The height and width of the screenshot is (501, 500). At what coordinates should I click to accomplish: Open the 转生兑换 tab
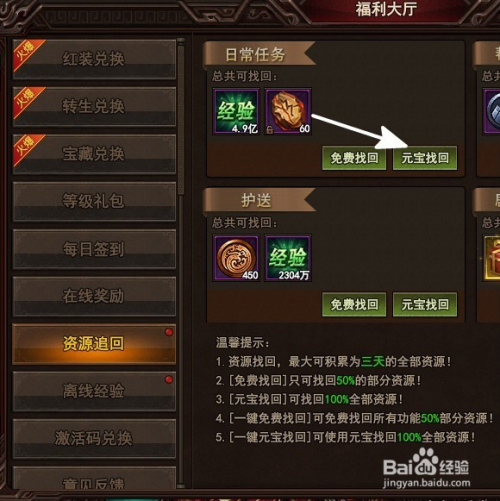tap(94, 107)
